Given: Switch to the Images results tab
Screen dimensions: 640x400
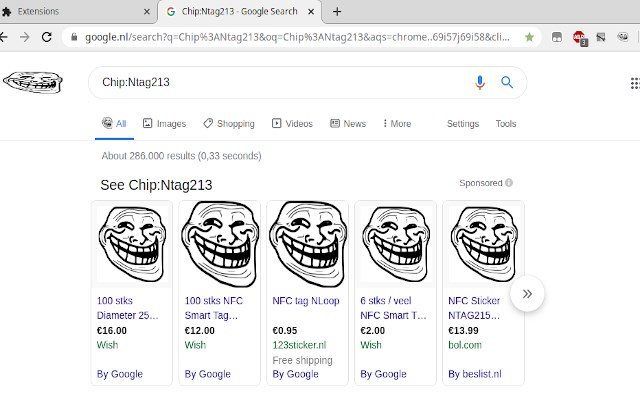Looking at the screenshot, I should click(x=164, y=124).
